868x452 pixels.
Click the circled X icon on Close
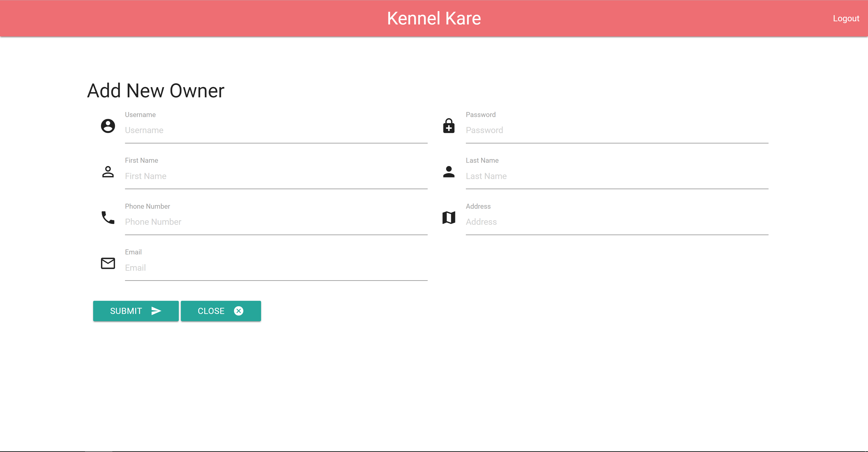pyautogui.click(x=238, y=311)
